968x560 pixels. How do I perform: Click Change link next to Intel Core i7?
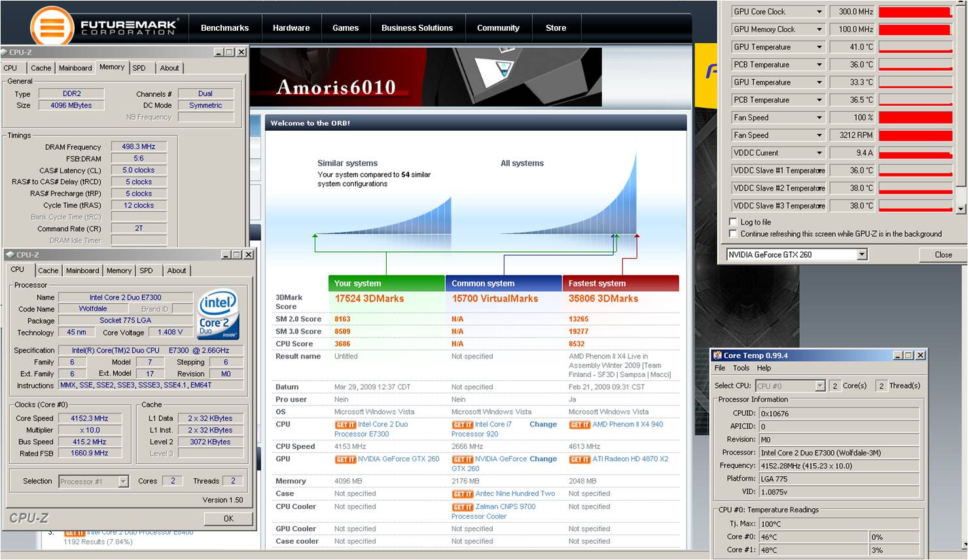543,425
